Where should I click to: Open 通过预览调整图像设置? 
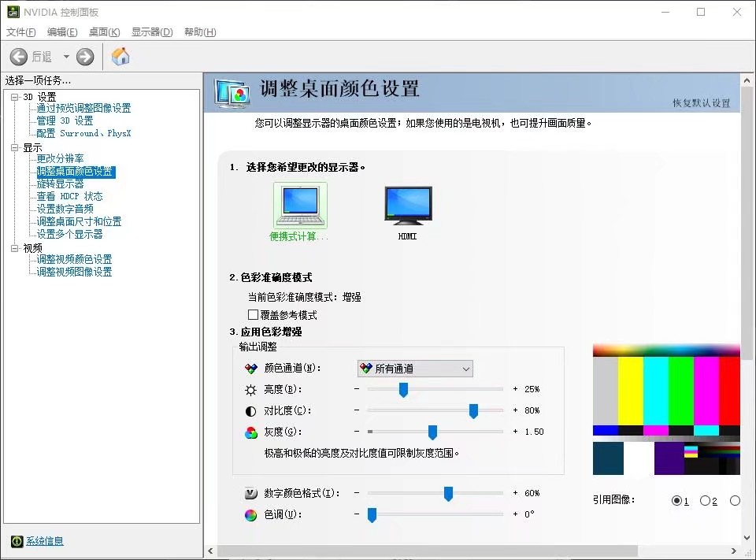pyautogui.click(x=84, y=108)
